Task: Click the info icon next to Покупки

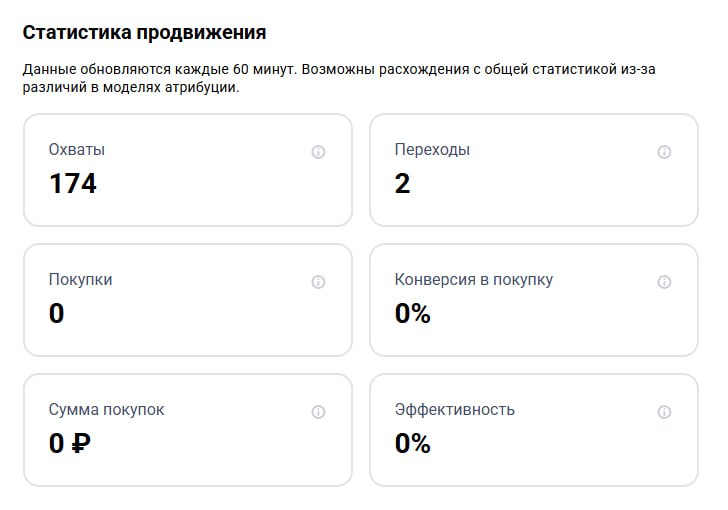Action: (318, 282)
